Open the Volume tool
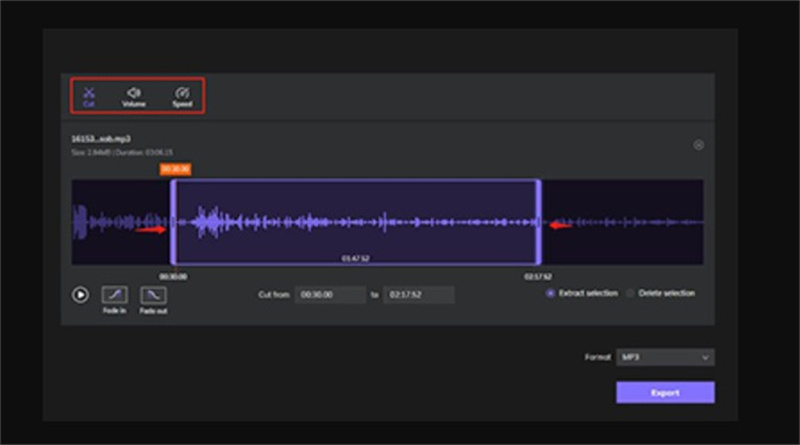 (x=133, y=95)
